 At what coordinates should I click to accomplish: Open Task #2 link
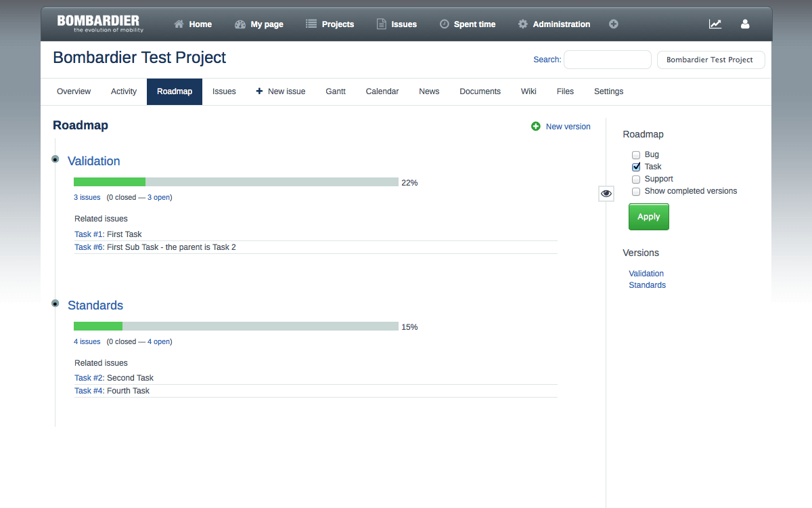click(89, 378)
